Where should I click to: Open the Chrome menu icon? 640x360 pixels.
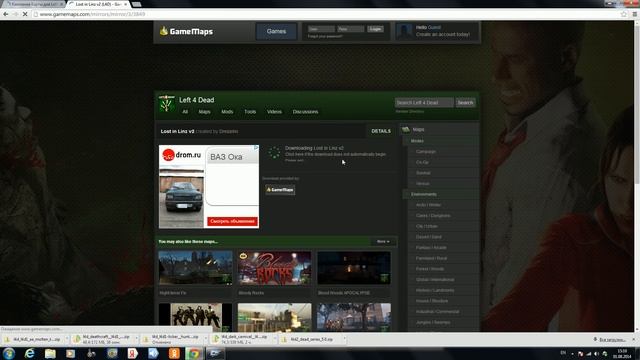(634, 14)
